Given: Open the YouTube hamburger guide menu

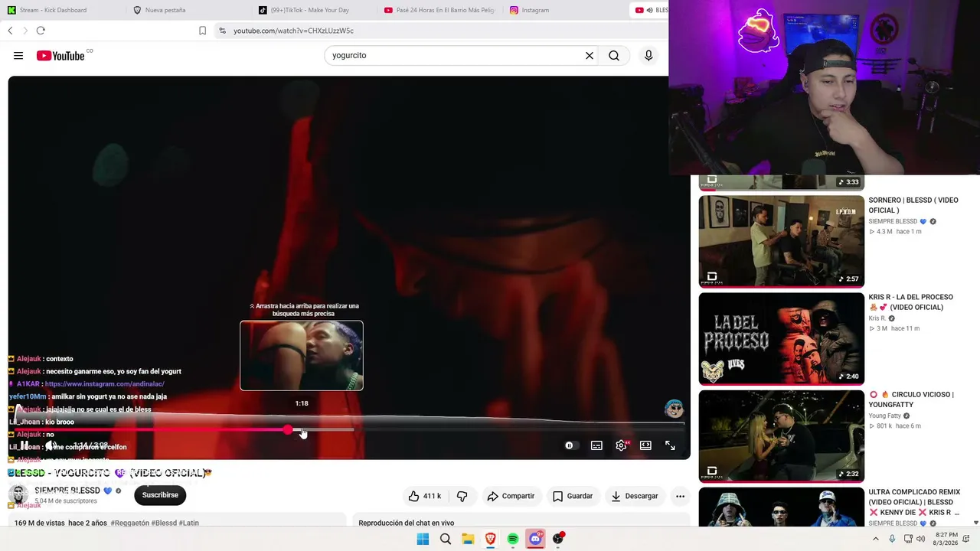Looking at the screenshot, I should (18, 55).
